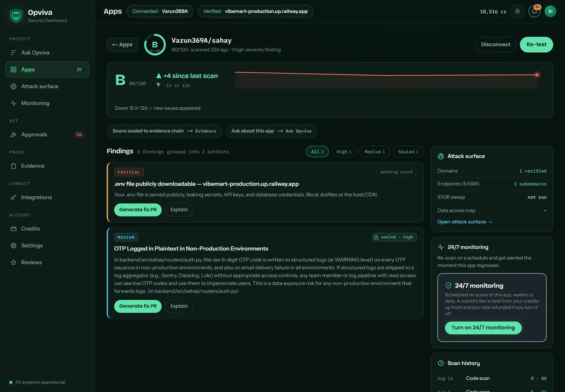This screenshot has width=565, height=392.
Task: Click the shield icon in monitoring card
Action: [x=448, y=286]
